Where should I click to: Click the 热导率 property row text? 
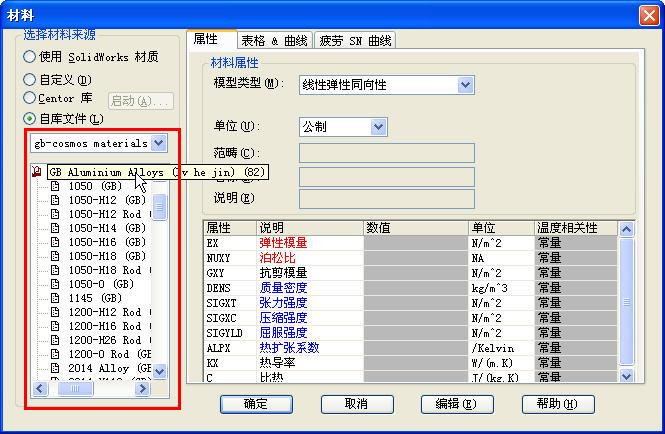(x=277, y=363)
